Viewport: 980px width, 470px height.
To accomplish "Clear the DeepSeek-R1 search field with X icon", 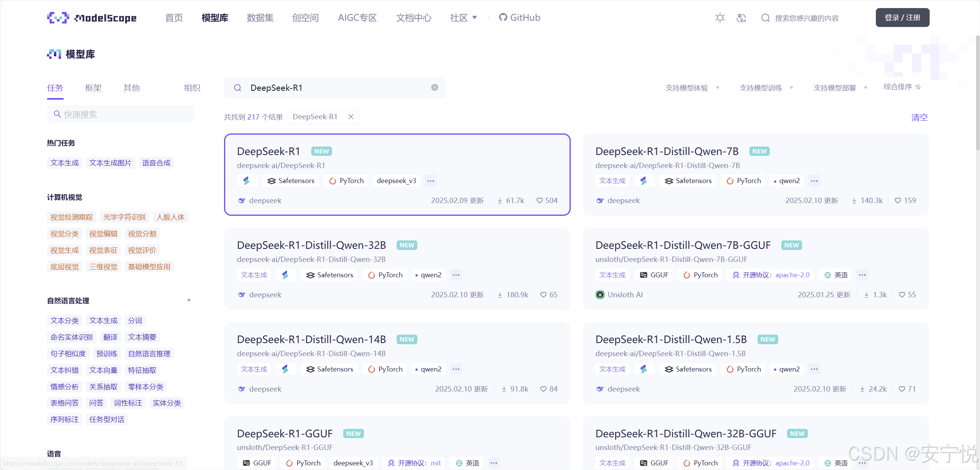I will coord(435,88).
